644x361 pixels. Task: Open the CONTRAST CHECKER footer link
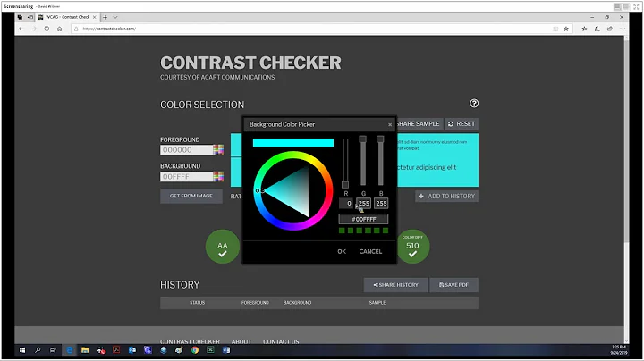click(190, 341)
